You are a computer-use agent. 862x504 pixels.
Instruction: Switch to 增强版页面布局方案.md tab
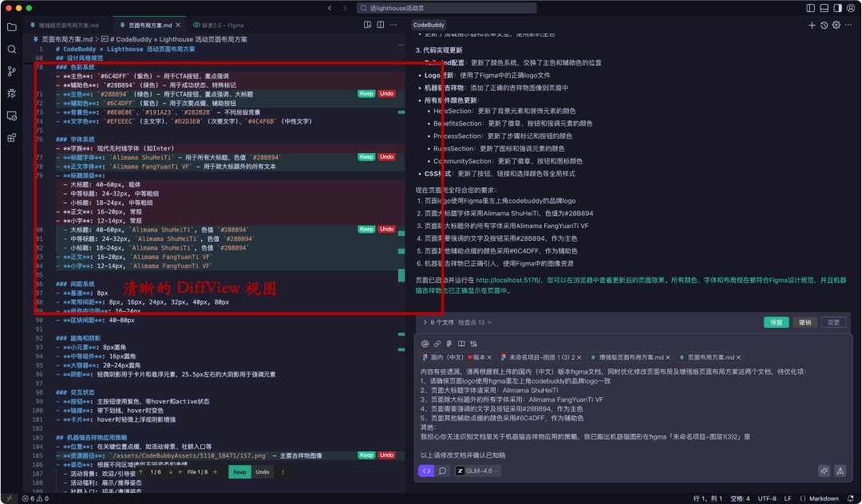tap(65, 26)
